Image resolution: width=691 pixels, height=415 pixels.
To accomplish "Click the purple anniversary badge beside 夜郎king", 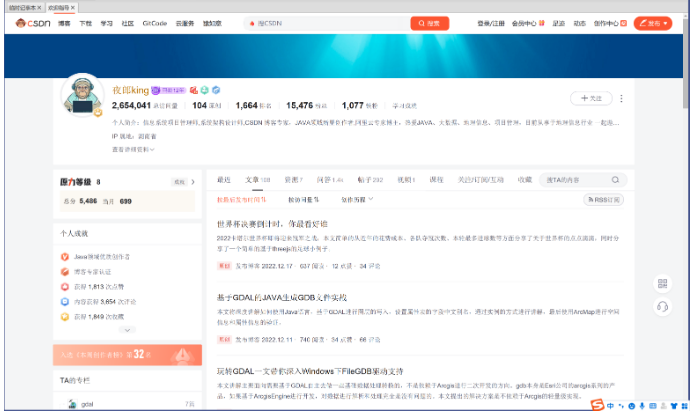I will pos(168,90).
